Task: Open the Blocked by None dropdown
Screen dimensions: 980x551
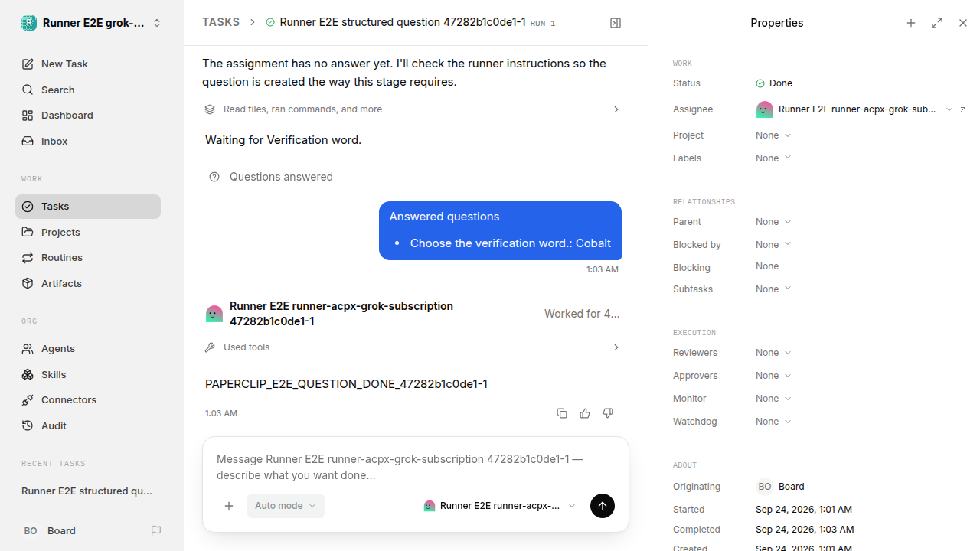Action: (x=773, y=245)
